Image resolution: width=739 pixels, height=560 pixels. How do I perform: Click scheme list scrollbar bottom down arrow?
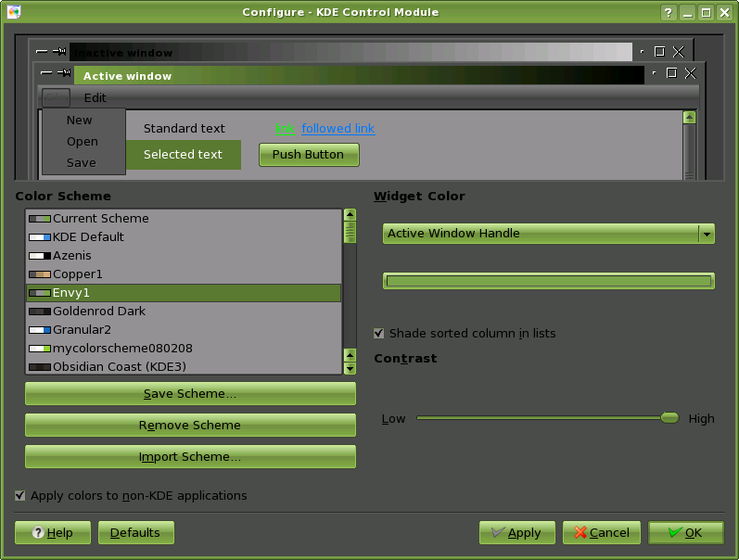pos(350,369)
